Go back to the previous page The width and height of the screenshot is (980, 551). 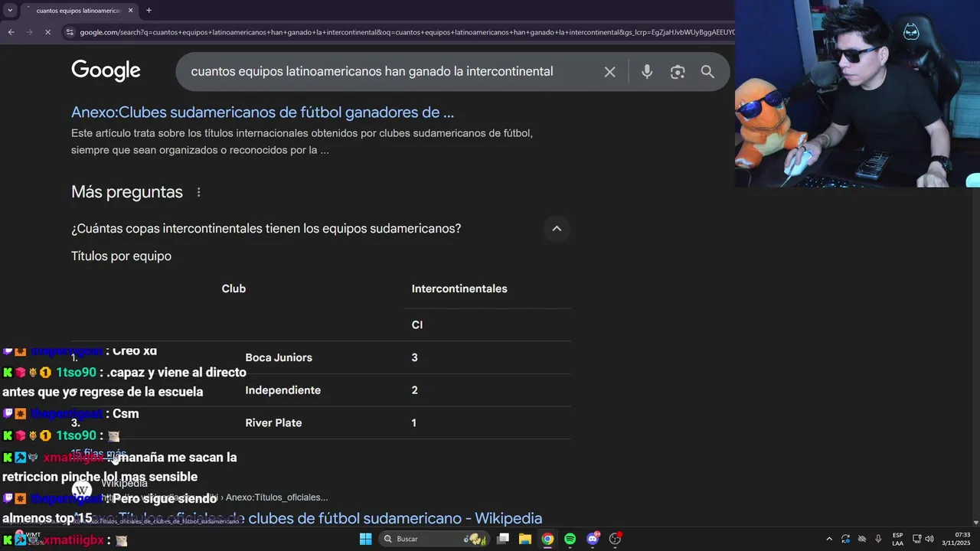coord(11,32)
